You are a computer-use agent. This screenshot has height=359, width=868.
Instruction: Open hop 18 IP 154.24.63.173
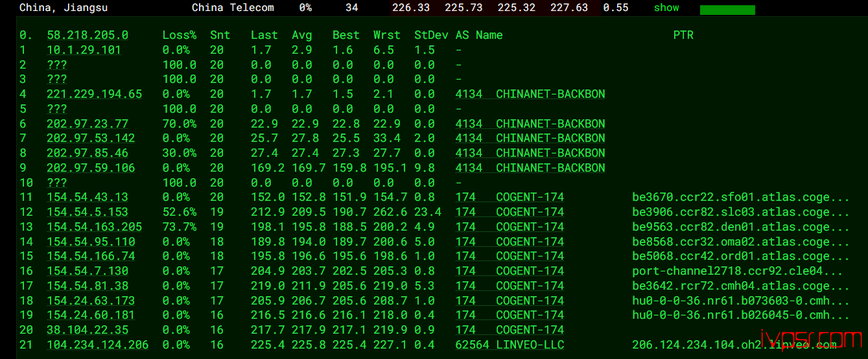point(91,301)
